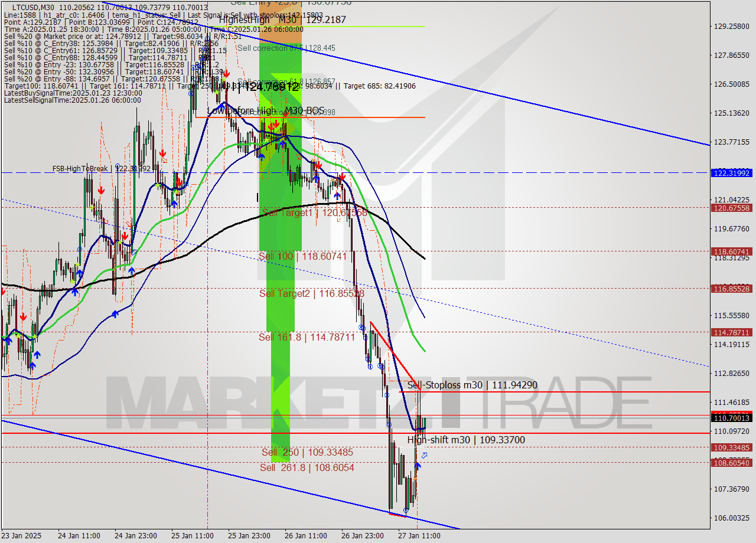This screenshot has width=756, height=543.
Task: Click the '24 Jan 11:00' time axis label
Action: pyautogui.click(x=79, y=536)
